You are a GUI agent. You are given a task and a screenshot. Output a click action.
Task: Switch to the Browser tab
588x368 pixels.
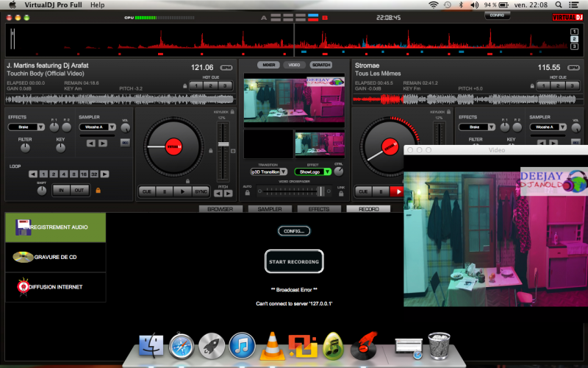[x=220, y=209]
